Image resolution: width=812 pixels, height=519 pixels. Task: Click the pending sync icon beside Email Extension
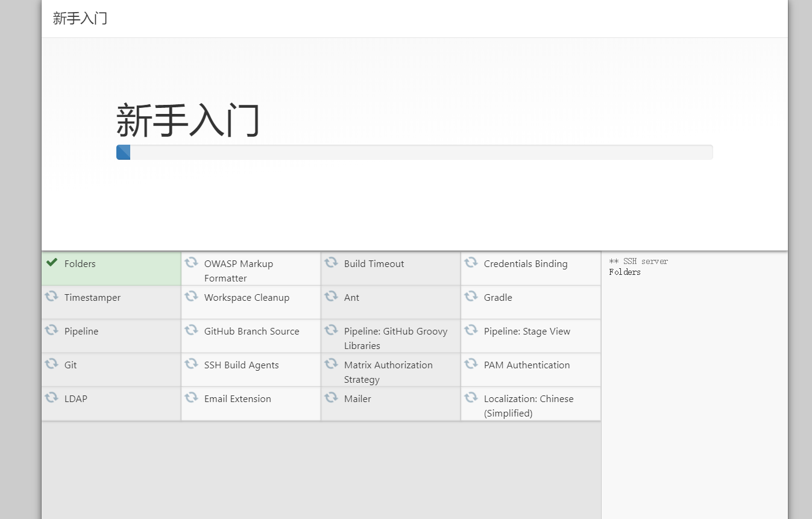coord(191,397)
